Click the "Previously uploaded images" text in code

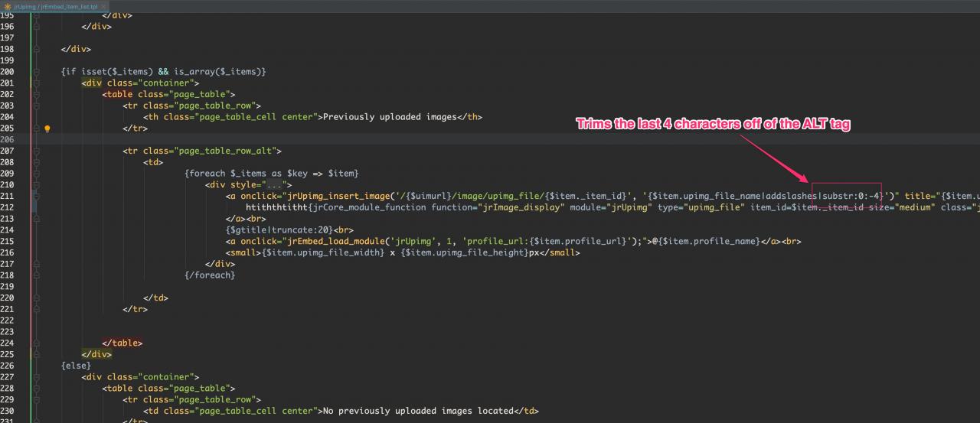(x=390, y=117)
